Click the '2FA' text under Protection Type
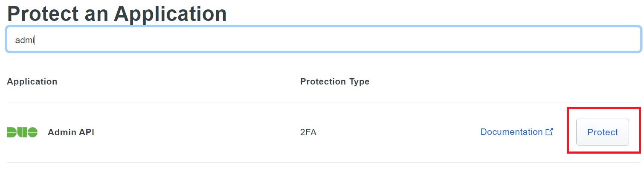 [308, 132]
